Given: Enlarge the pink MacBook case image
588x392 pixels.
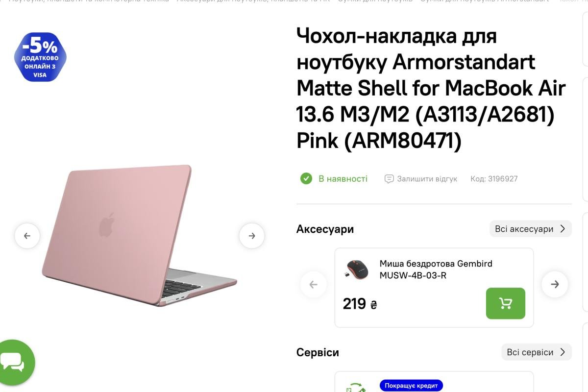Looking at the screenshot, I should (139, 235).
